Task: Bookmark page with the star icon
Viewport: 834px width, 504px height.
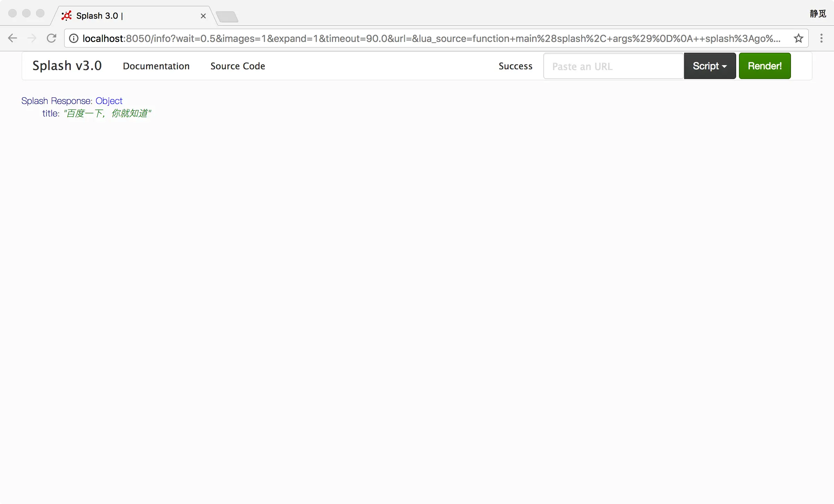Action: 799,38
